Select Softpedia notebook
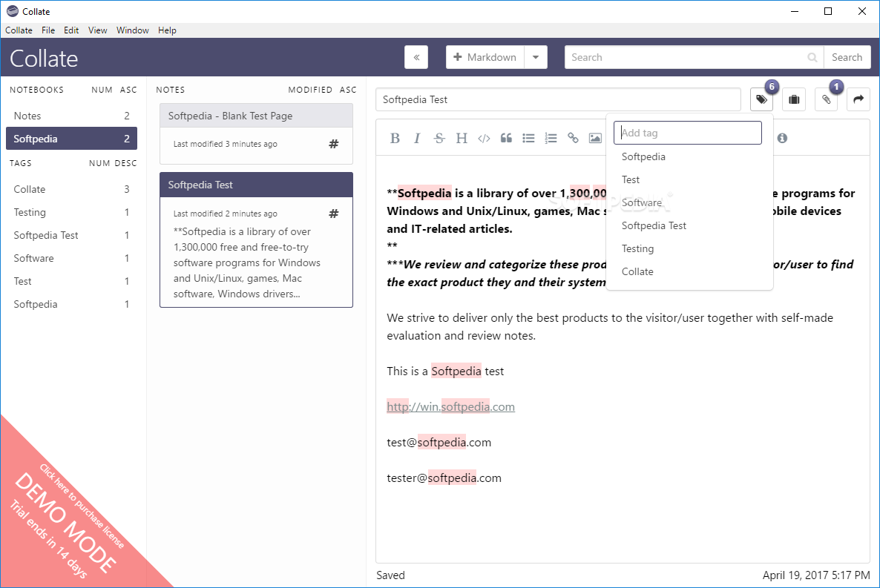880x588 pixels. tap(71, 139)
